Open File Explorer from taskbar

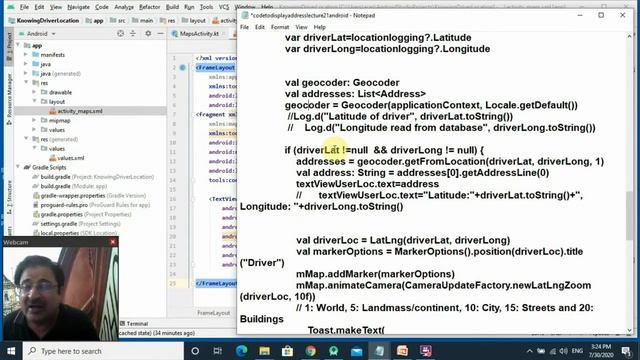coord(264,351)
